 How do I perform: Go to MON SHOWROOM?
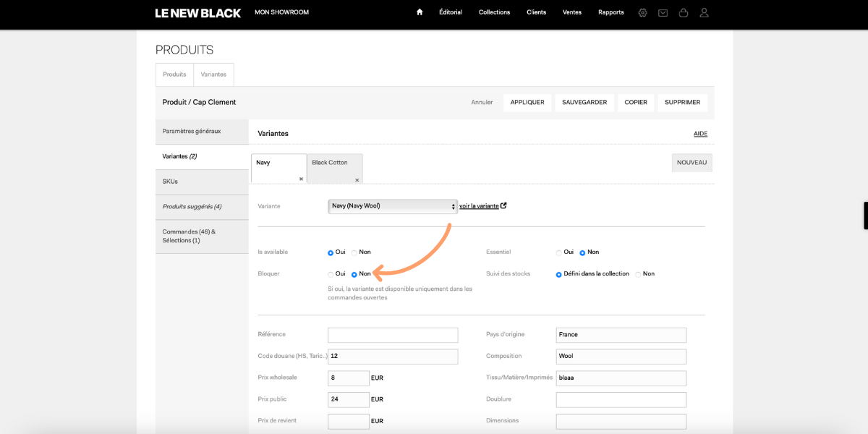click(x=282, y=12)
